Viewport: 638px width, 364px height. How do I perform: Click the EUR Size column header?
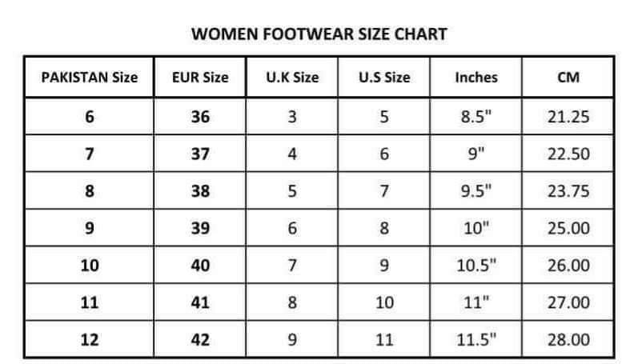[200, 78]
